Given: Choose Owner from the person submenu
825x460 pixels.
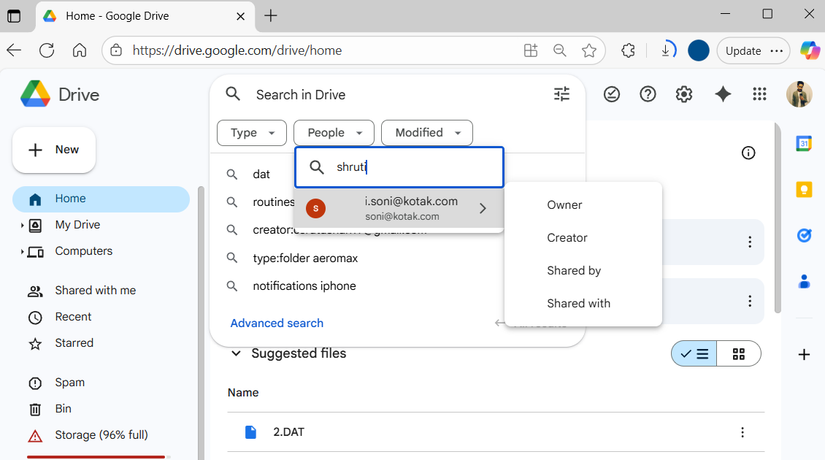Looking at the screenshot, I should (x=564, y=205).
